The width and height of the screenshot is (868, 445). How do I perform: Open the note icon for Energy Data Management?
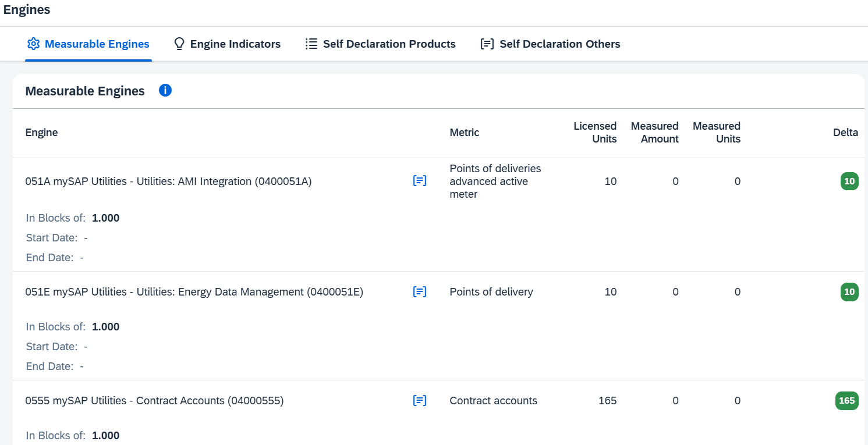click(x=420, y=291)
